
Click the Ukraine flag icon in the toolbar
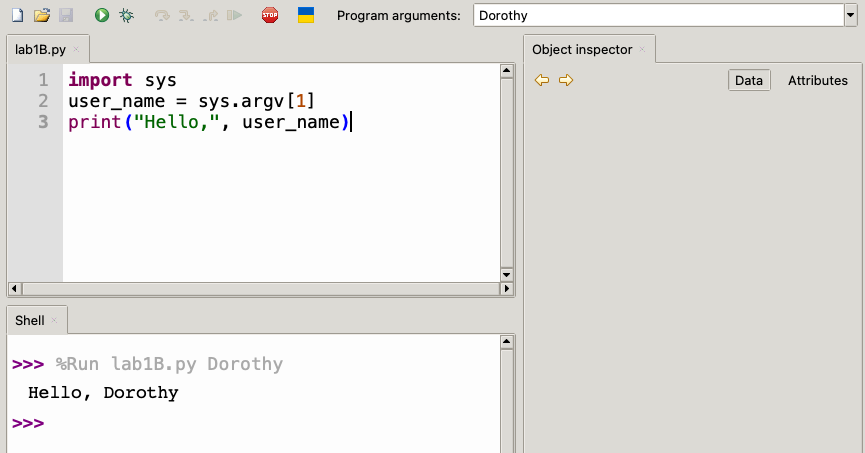pyautogui.click(x=306, y=15)
